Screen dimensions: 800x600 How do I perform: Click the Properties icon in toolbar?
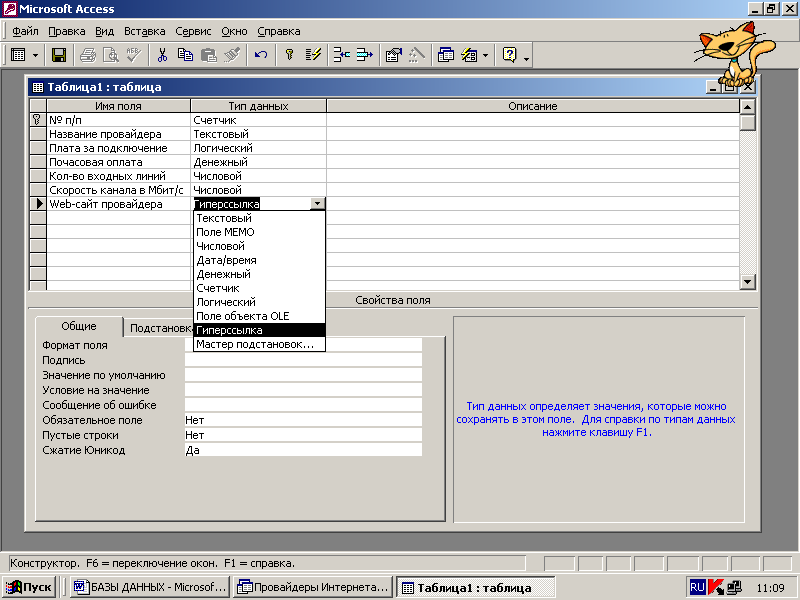[393, 55]
